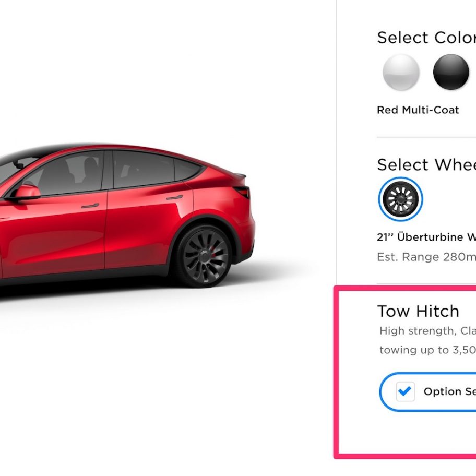Click the Select Wheels heading
The image size is (476, 476).
click(426, 165)
